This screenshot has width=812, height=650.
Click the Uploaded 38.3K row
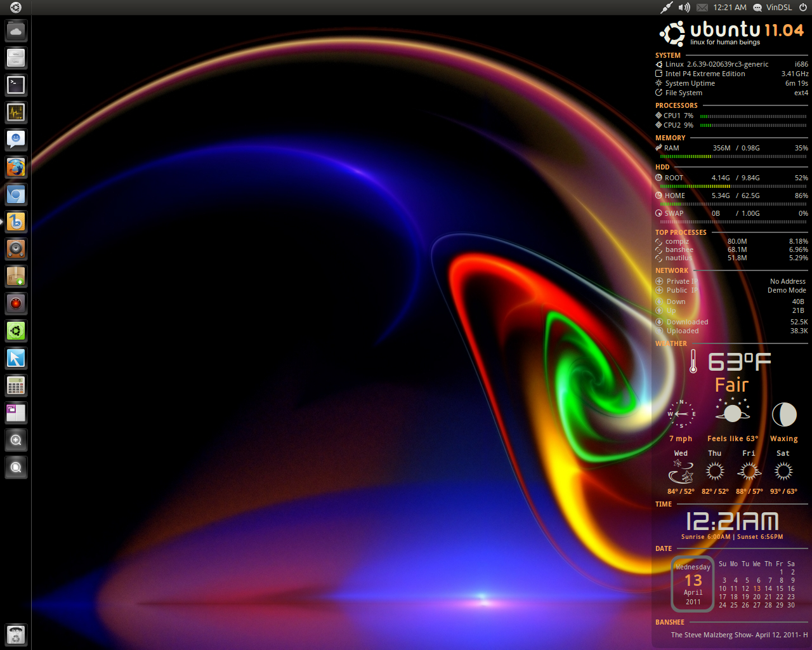tap(731, 331)
